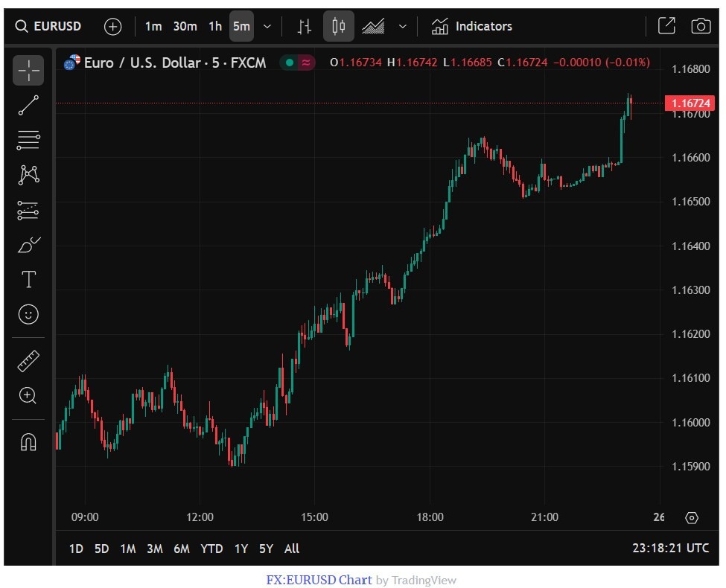The height and width of the screenshot is (588, 726).
Task: Click the 1.16724 current price label
Action: [x=689, y=103]
